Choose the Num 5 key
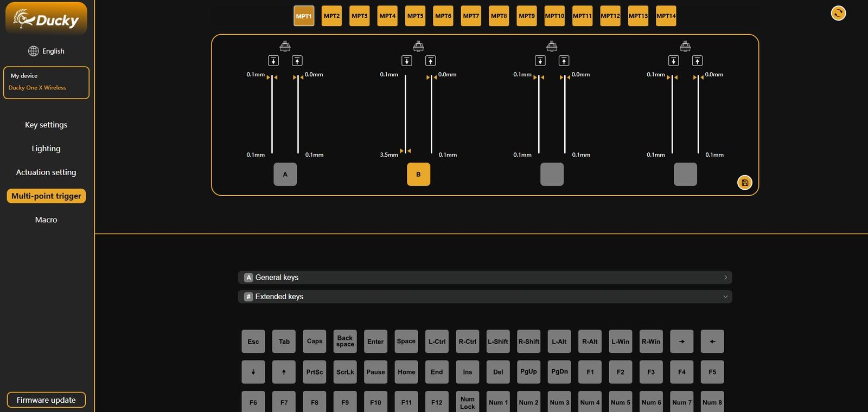The width and height of the screenshot is (868, 412). pyautogui.click(x=621, y=402)
